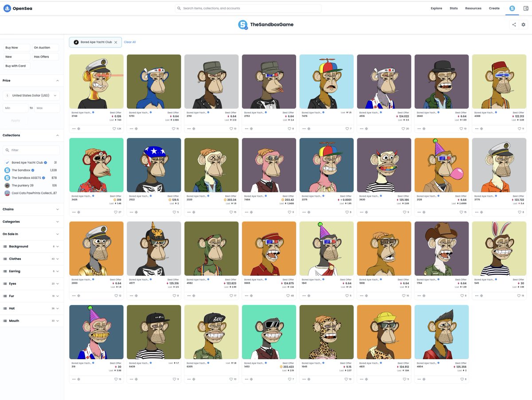This screenshot has width=532, height=400.
Task: Open the settings gear on the profile header
Action: [x=523, y=25]
